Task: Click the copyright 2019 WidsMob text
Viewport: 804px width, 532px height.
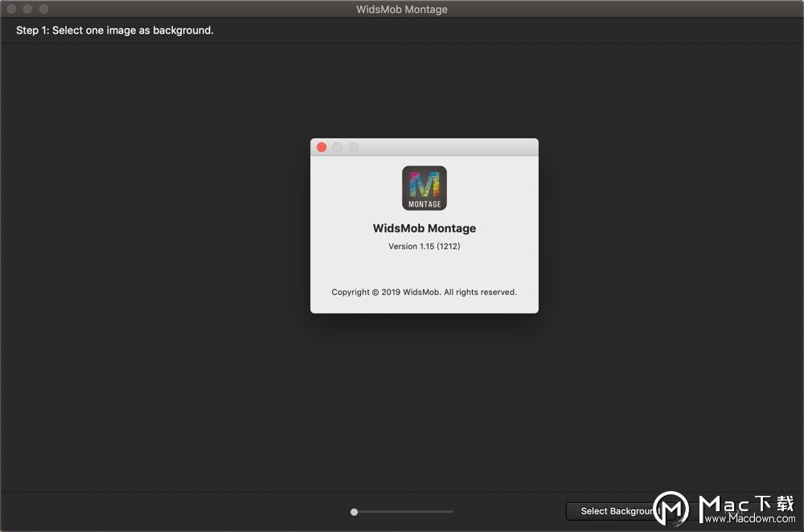Action: coord(424,293)
